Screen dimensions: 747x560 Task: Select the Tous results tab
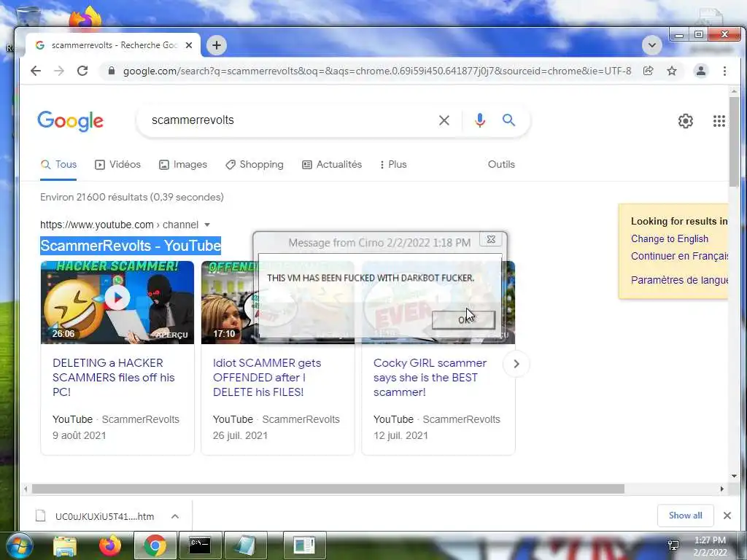click(58, 164)
